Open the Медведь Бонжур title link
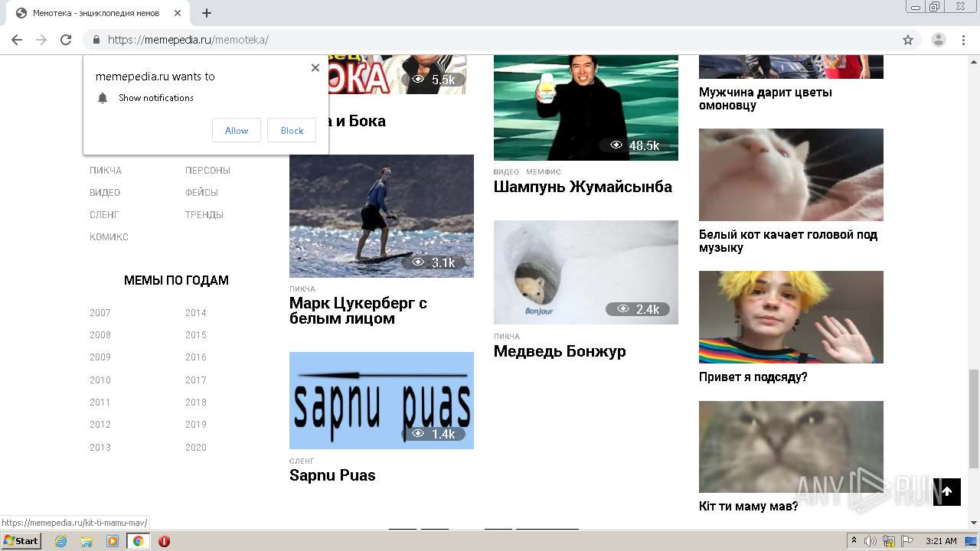 560,351
